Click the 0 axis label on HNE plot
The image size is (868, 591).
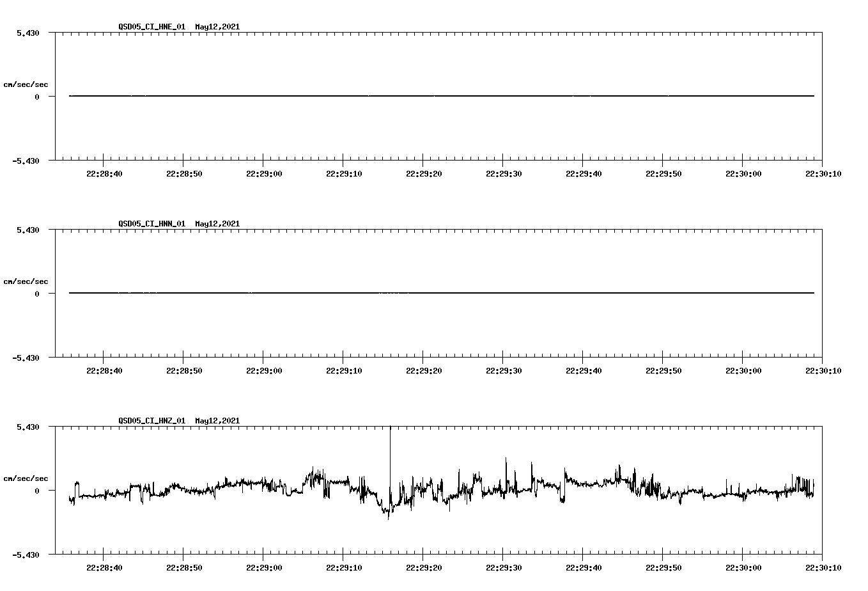(x=37, y=97)
